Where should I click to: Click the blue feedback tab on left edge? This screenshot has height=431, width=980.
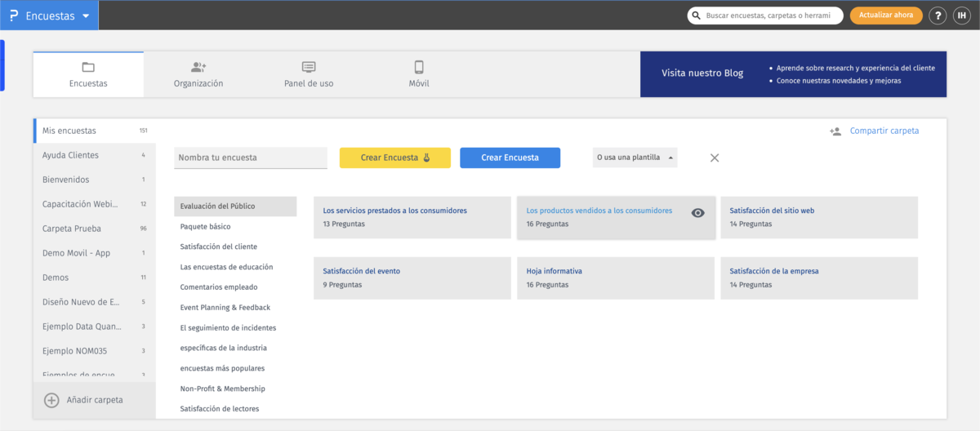click(2, 65)
